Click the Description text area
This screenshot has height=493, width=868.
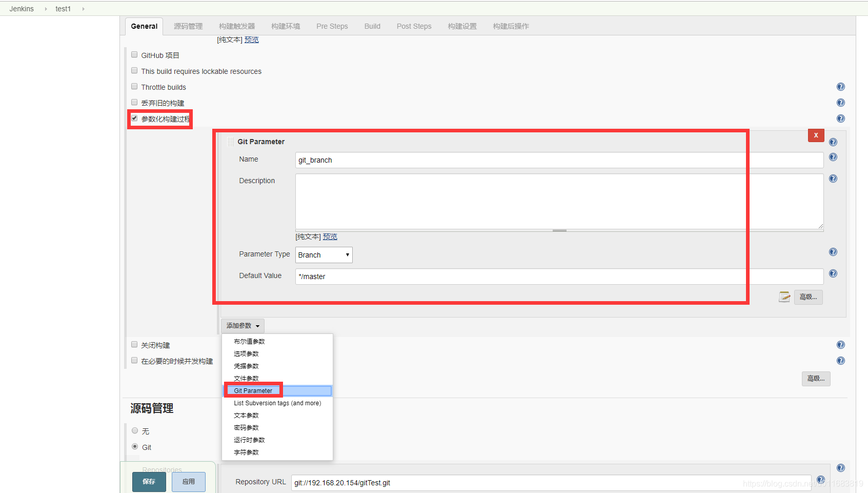(559, 202)
